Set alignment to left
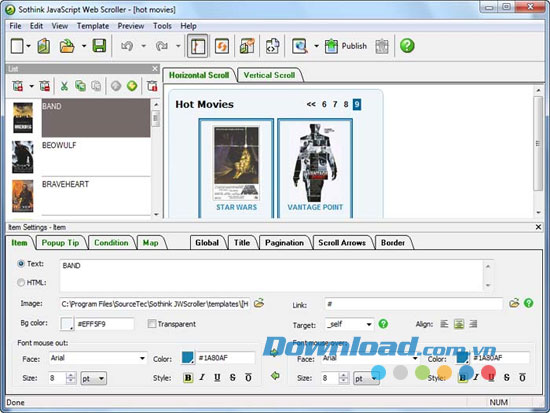 point(444,324)
